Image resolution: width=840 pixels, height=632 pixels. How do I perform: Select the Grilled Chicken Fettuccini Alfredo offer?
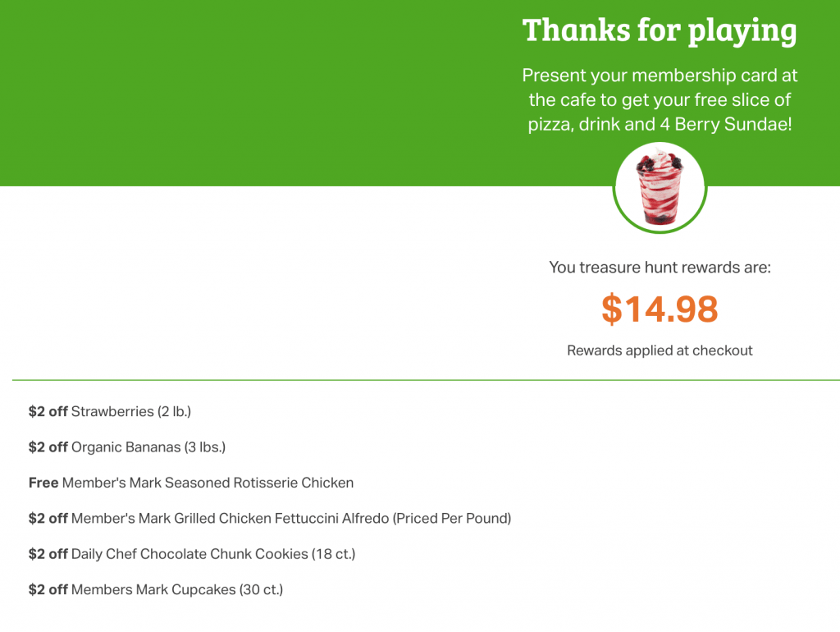click(269, 519)
